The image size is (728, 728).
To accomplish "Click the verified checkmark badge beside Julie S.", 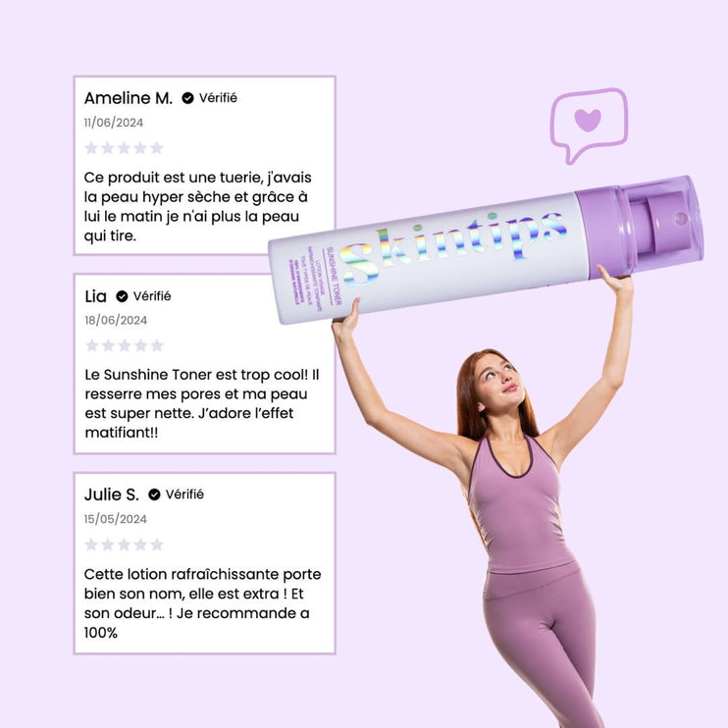I will tap(154, 494).
